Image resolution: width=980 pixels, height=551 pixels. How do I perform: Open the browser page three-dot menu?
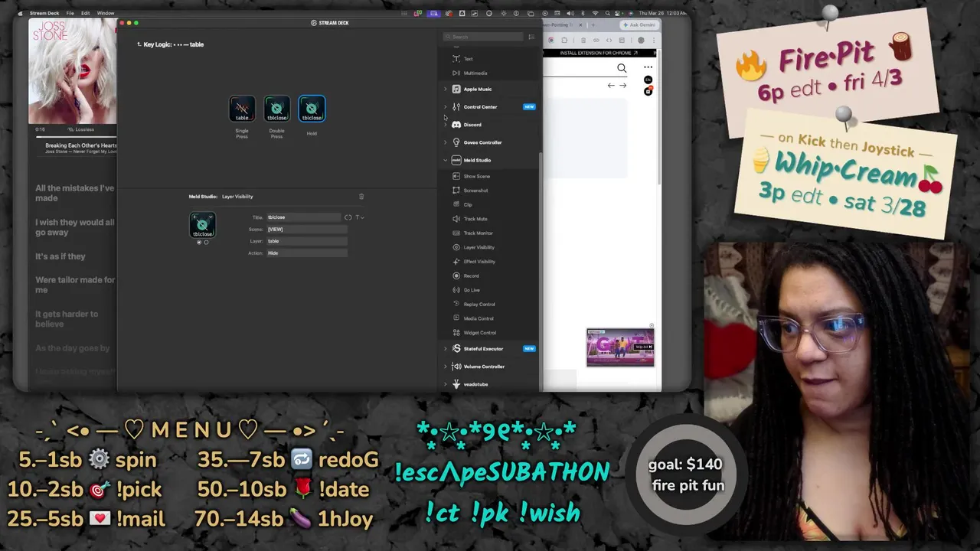pos(648,67)
